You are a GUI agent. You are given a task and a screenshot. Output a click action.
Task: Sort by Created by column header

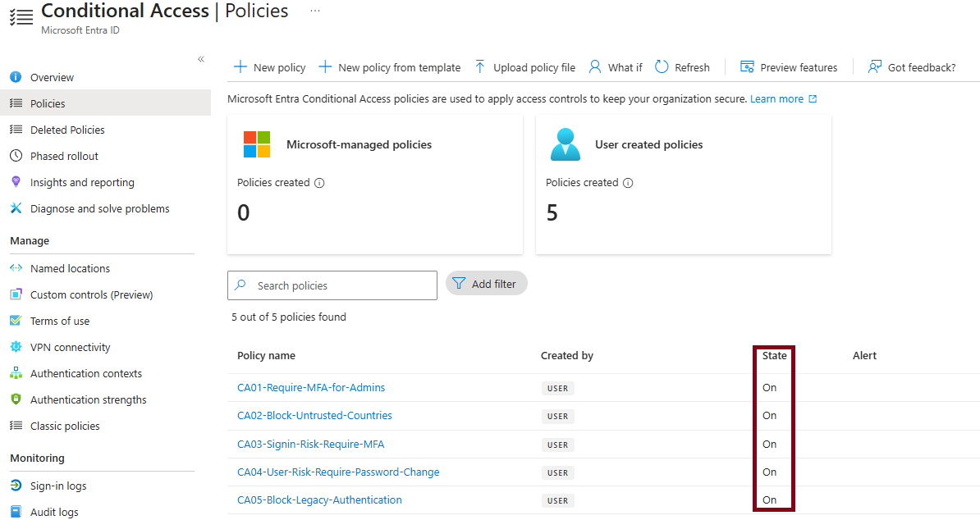(567, 355)
